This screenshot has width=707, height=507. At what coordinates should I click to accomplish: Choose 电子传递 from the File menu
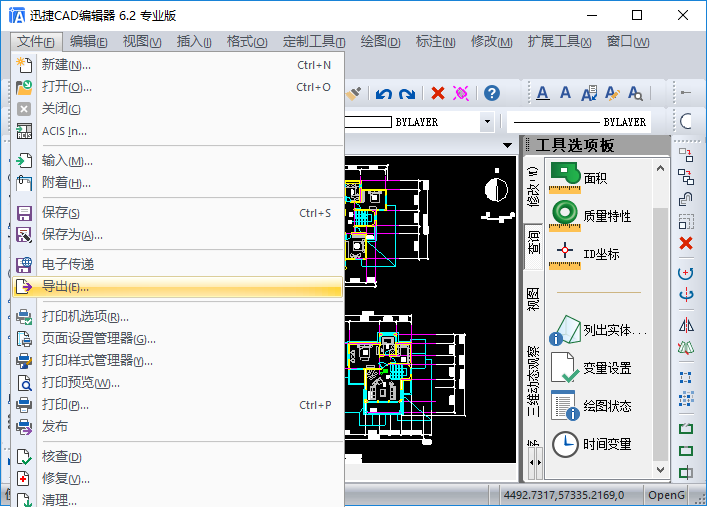point(178,264)
